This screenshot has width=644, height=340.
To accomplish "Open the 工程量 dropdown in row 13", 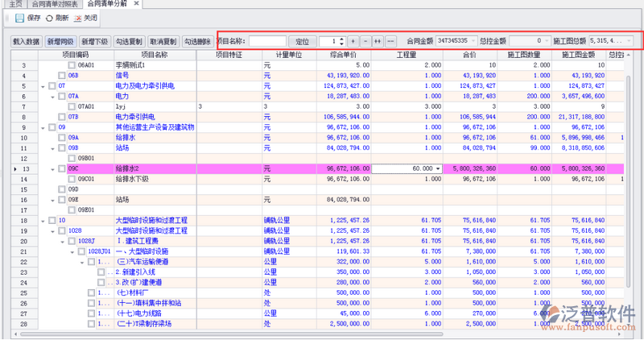I will pyautogui.click(x=438, y=168).
